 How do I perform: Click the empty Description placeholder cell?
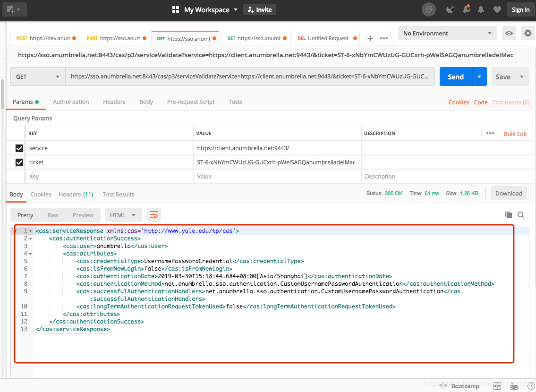click(448, 176)
